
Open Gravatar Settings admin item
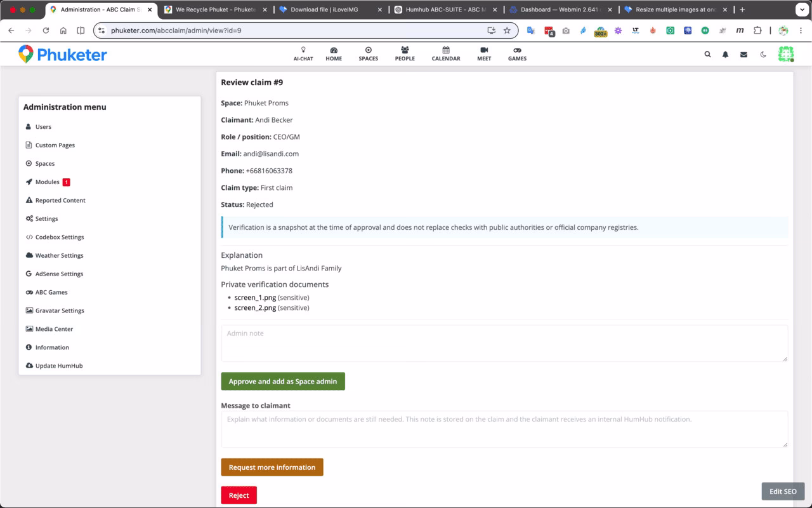(x=60, y=311)
